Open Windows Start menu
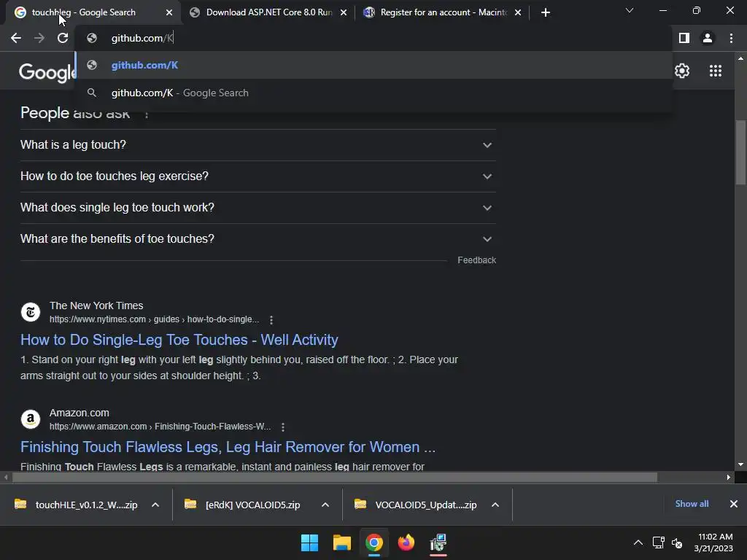The height and width of the screenshot is (560, 747). 309,542
